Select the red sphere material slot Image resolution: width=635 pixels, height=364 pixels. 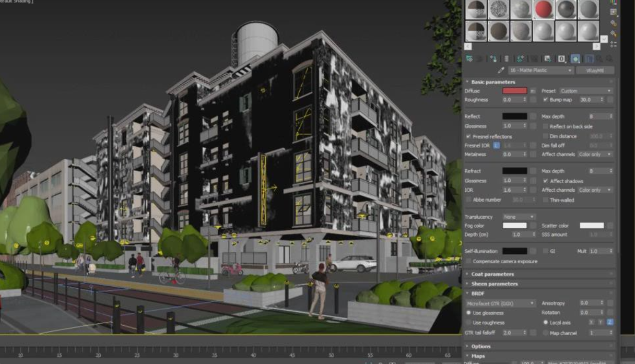[x=544, y=9]
